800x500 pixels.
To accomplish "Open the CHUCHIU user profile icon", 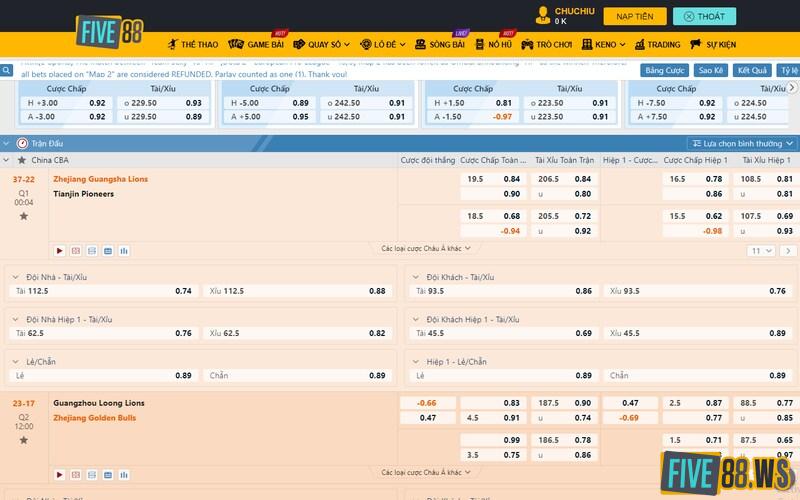I will [542, 15].
